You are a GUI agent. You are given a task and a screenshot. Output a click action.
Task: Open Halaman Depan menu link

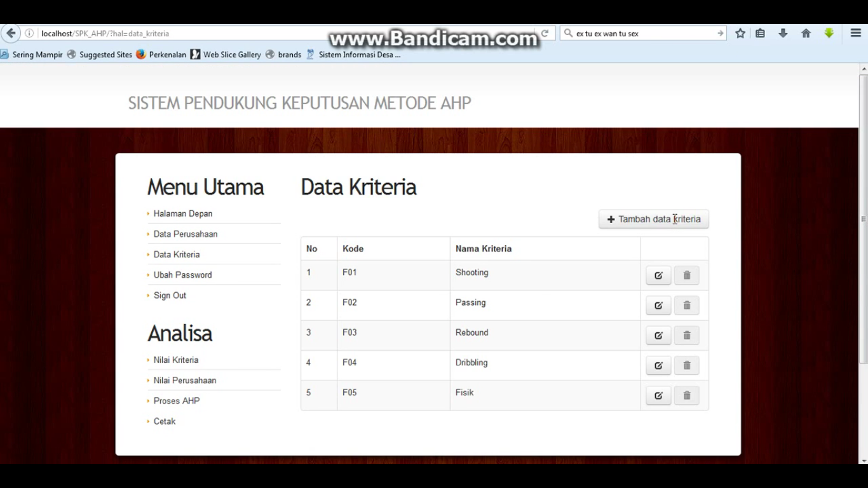(x=183, y=214)
